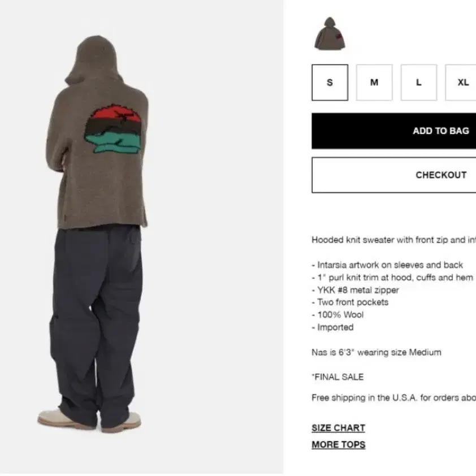Open the MORE TOPS link

[339, 444]
